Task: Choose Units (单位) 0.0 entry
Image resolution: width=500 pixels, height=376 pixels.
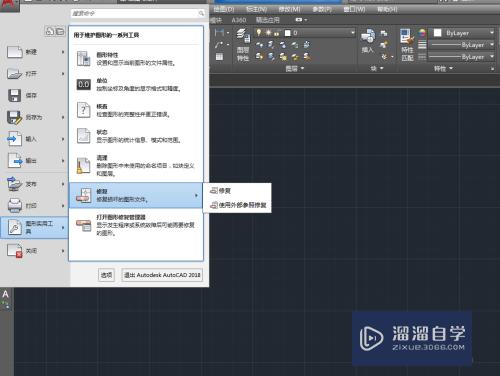Action: click(136, 85)
